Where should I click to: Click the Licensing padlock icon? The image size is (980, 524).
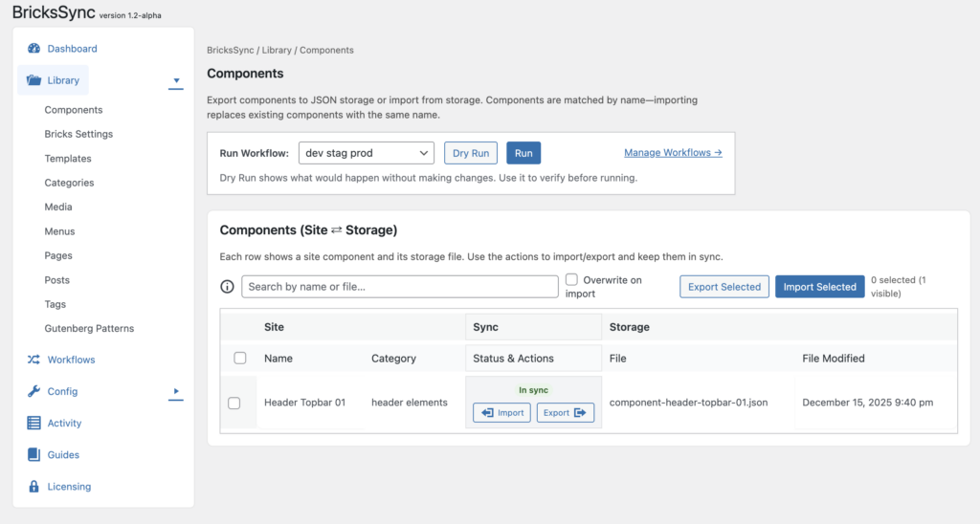tap(34, 487)
